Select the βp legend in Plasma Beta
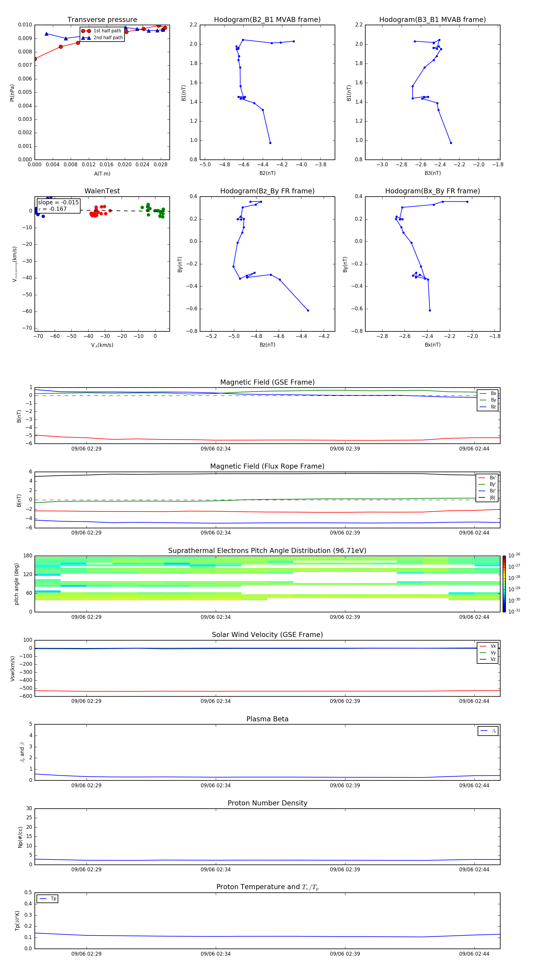Screen dimensions: 535x980 click(x=488, y=731)
